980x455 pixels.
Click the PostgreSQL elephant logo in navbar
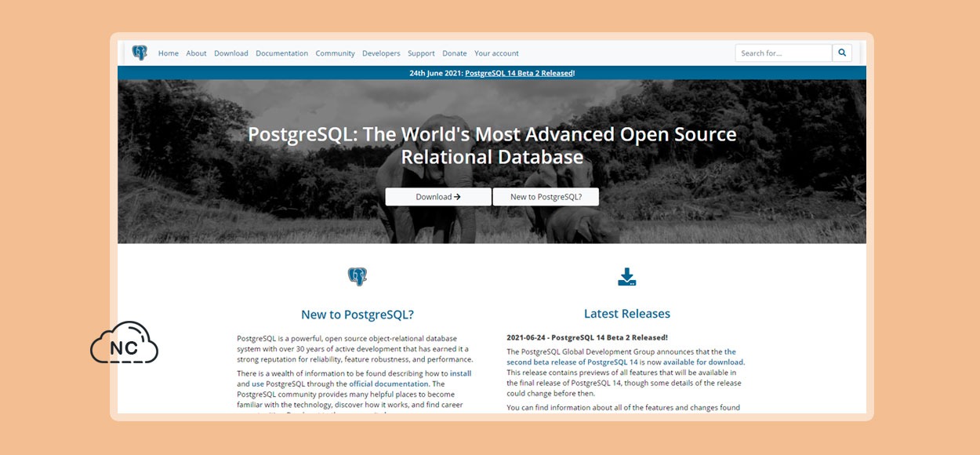pyautogui.click(x=140, y=53)
